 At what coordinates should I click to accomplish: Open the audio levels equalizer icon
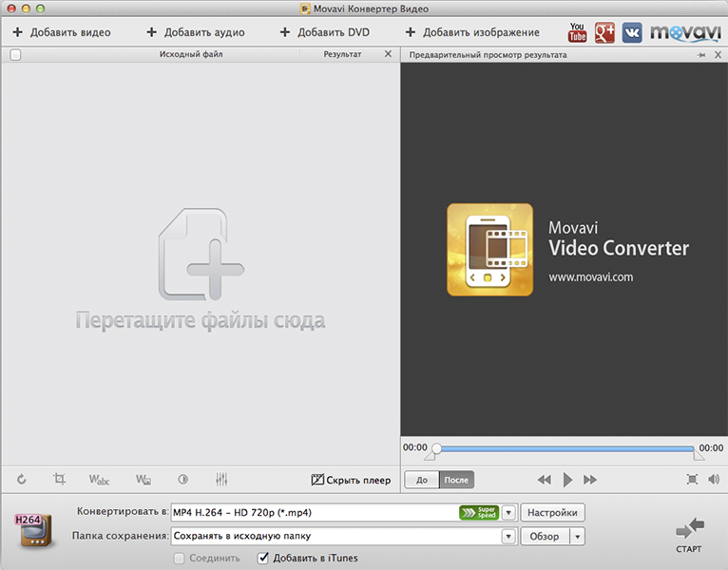coord(221,480)
